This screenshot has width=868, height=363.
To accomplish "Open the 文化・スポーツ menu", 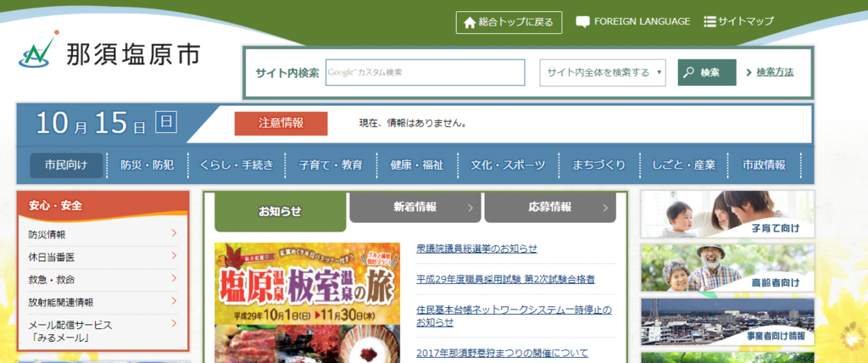I will (509, 165).
